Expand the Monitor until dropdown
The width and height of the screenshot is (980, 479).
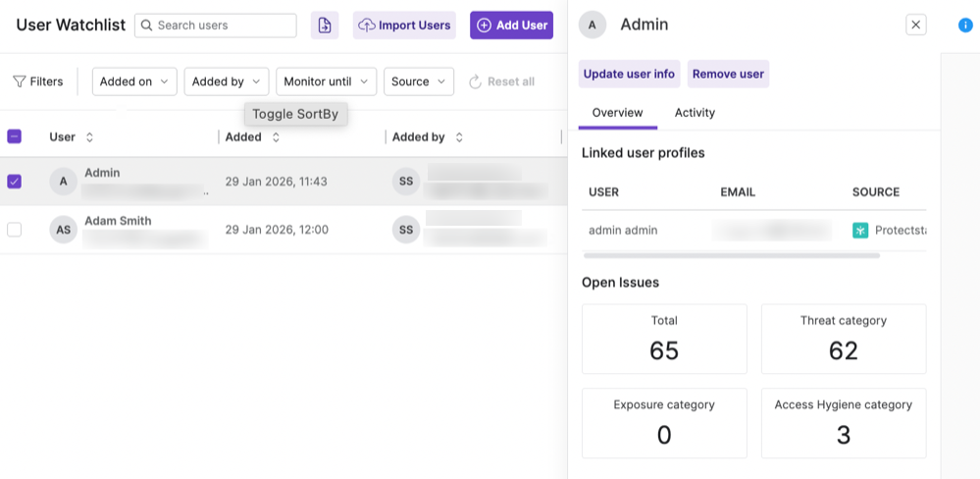(x=326, y=81)
